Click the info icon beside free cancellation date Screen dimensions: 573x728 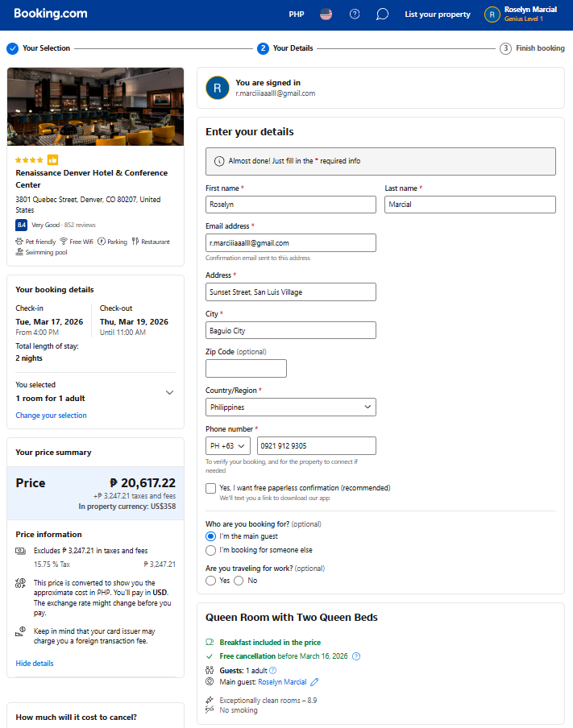click(x=356, y=656)
